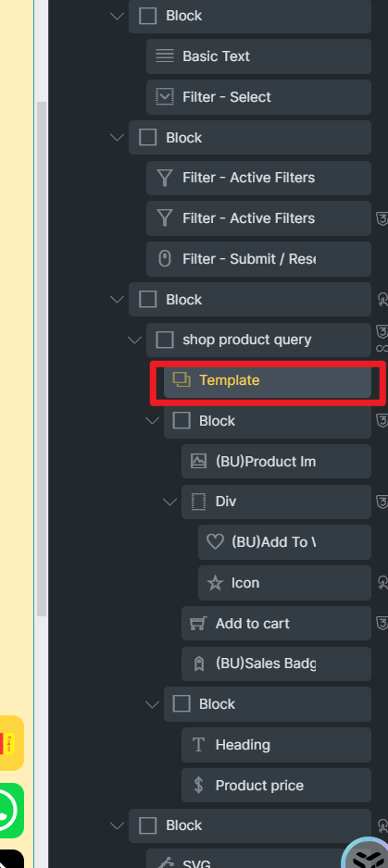Select the (BU)Product Image picture icon

(x=198, y=461)
